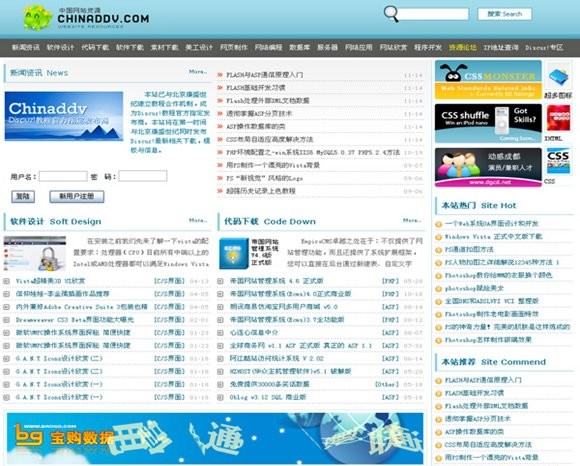The width and height of the screenshot is (580, 466).
Task: Click More.. in the Soft Design header
Action: (198, 220)
